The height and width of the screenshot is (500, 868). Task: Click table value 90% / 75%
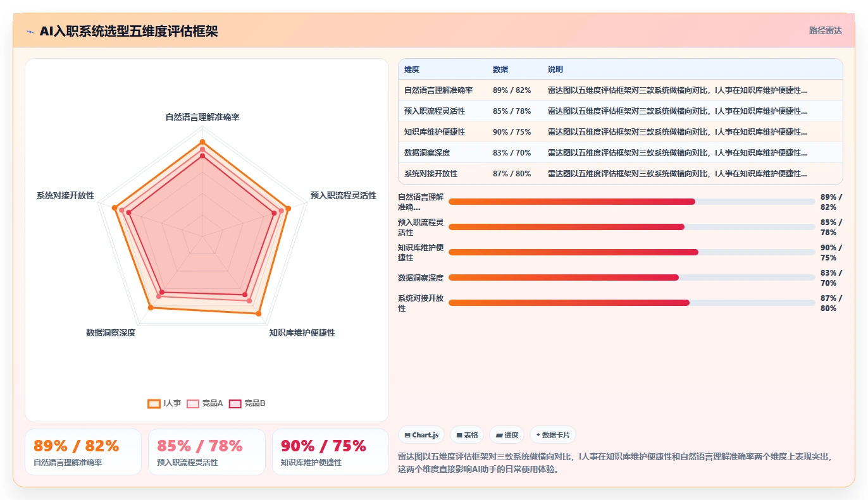pyautogui.click(x=512, y=132)
